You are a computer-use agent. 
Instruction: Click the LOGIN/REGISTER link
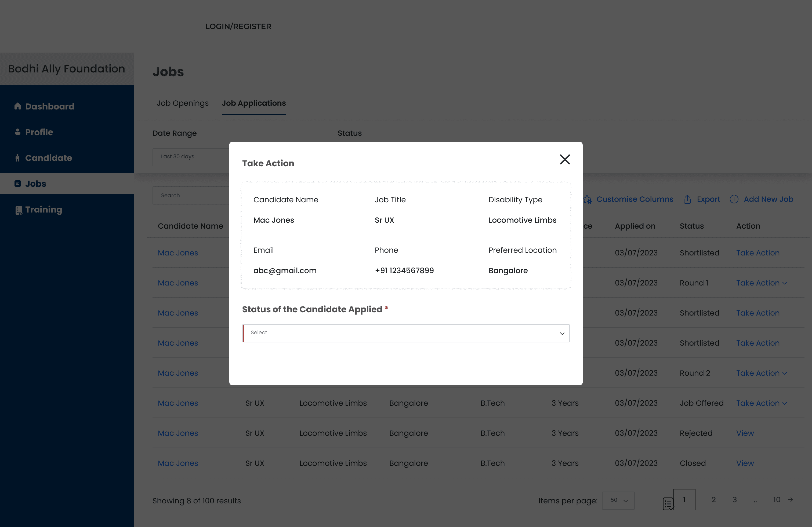[238, 26]
